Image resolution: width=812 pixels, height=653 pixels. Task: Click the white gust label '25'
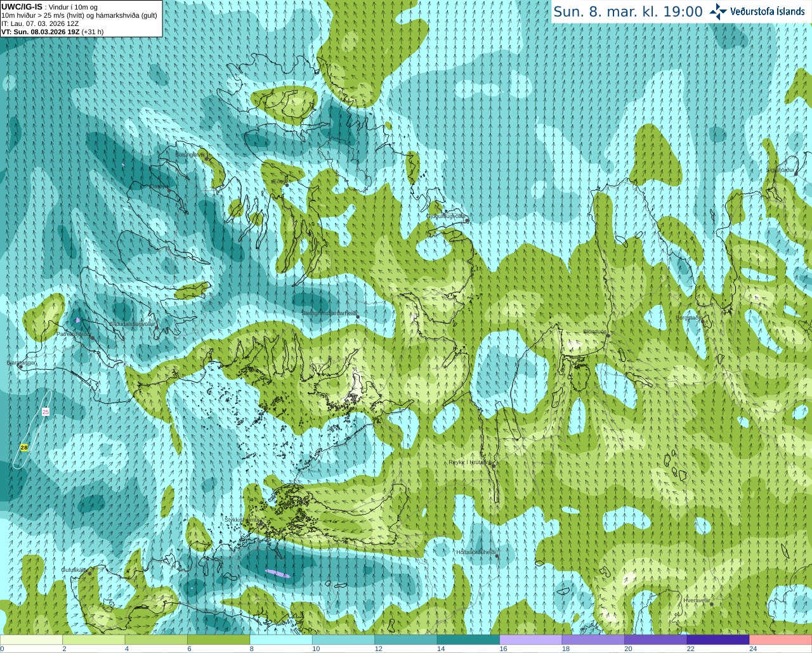(x=45, y=411)
